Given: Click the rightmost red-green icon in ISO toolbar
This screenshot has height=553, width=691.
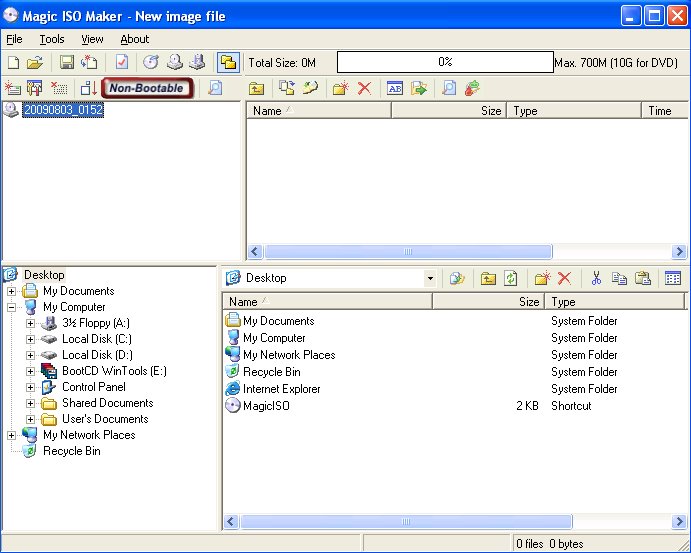Looking at the screenshot, I should click(x=472, y=88).
